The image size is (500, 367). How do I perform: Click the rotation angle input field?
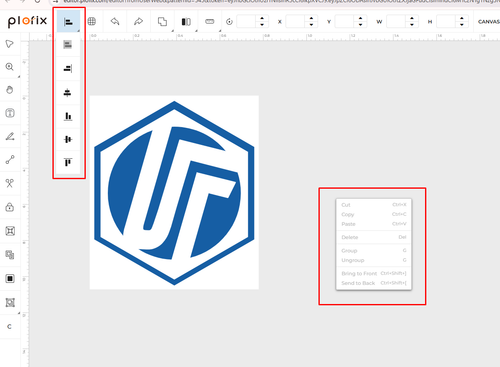(x=246, y=22)
